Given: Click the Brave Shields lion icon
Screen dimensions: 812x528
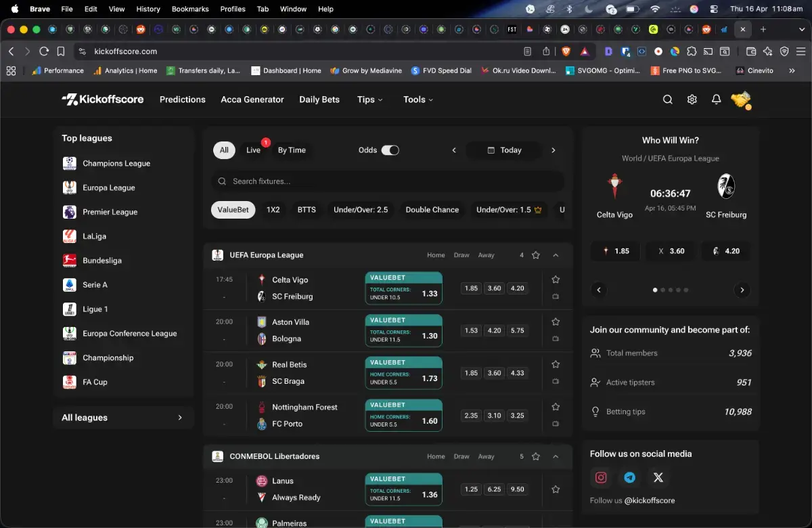Looking at the screenshot, I should [x=566, y=51].
